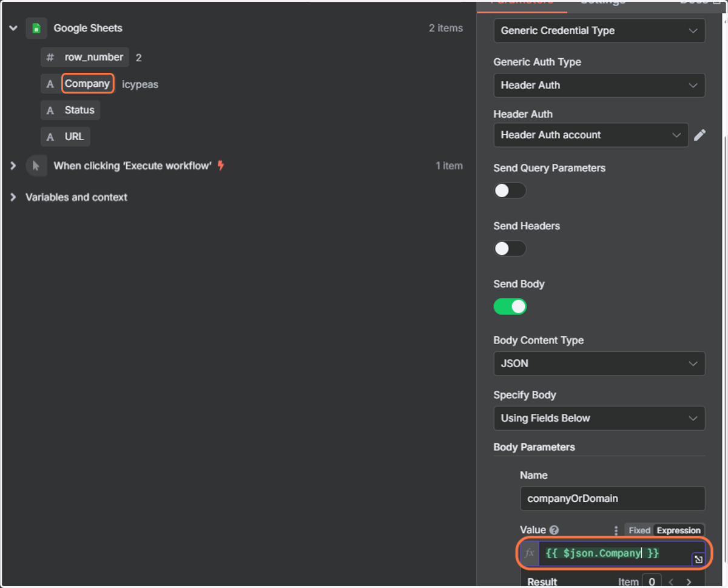Open the Specify Body dropdown
The height and width of the screenshot is (588, 728).
click(x=599, y=418)
